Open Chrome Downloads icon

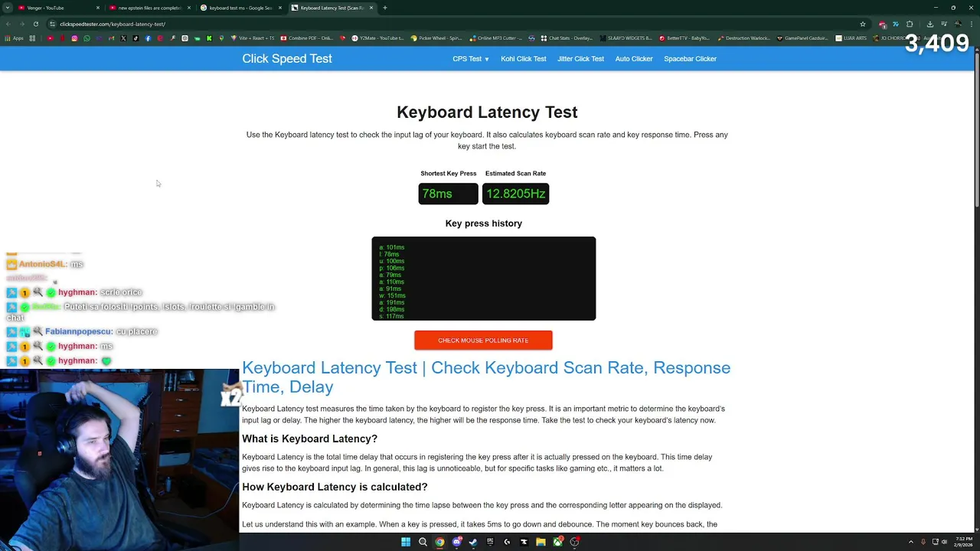click(930, 24)
